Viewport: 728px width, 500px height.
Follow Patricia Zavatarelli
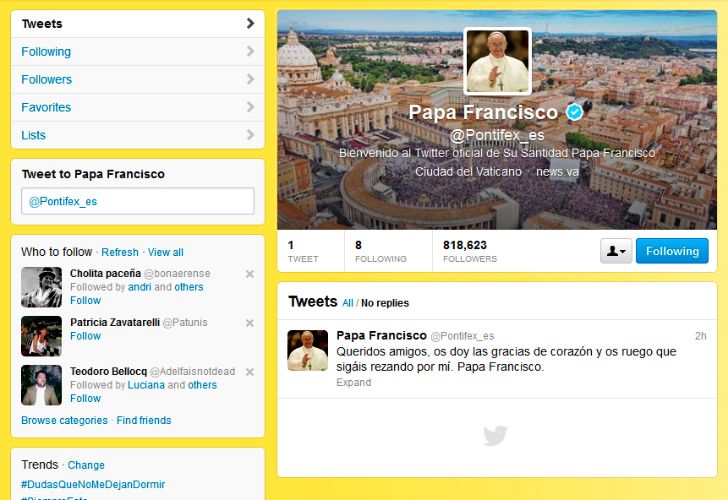[x=85, y=336]
